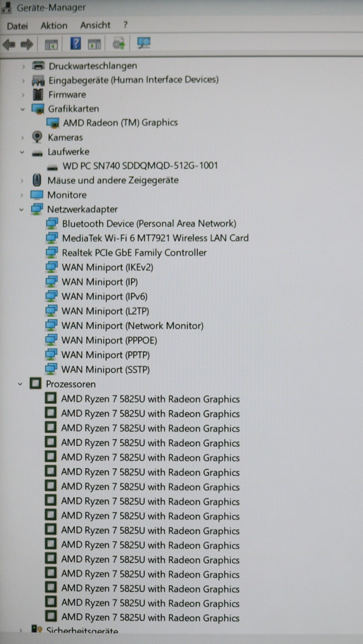
Task: Select the Netzwerkadapter category label
Action: 82,209
